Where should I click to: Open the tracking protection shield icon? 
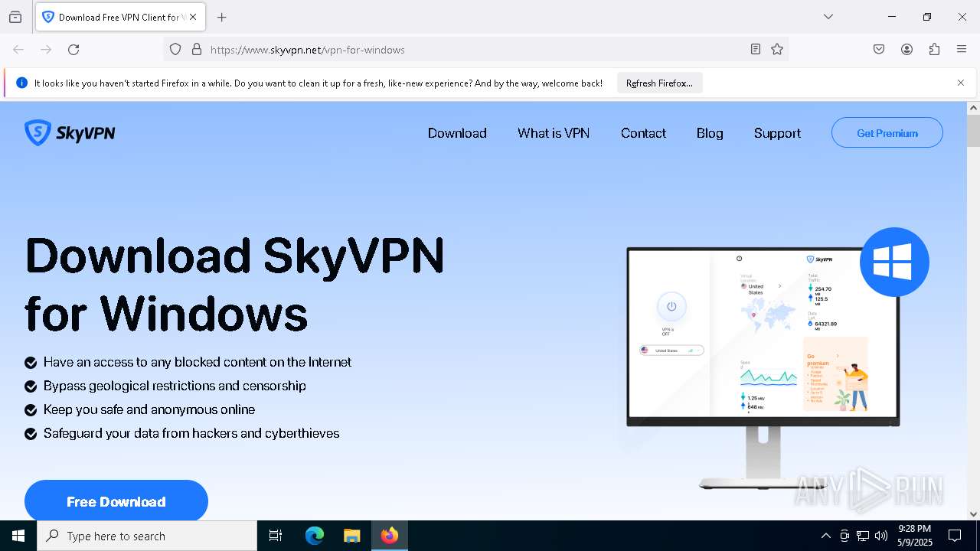[x=175, y=50]
